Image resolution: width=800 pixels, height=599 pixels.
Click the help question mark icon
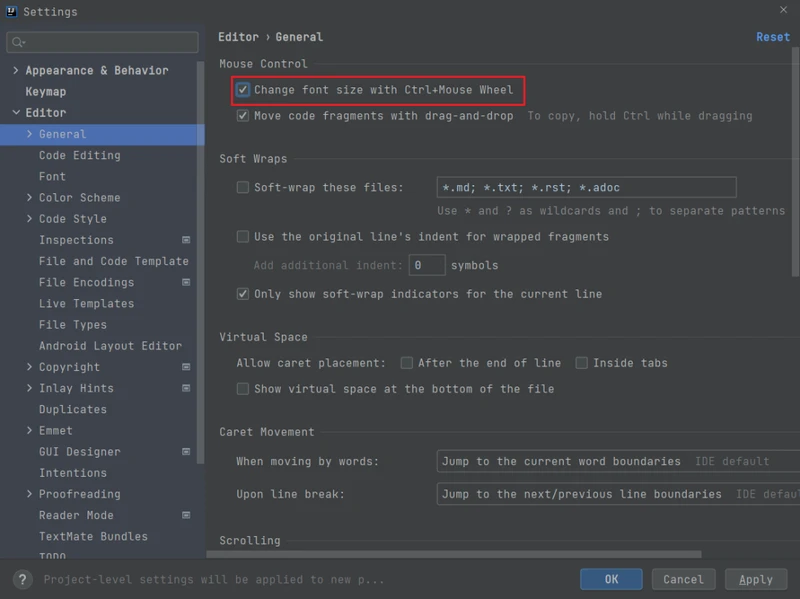[x=22, y=580]
